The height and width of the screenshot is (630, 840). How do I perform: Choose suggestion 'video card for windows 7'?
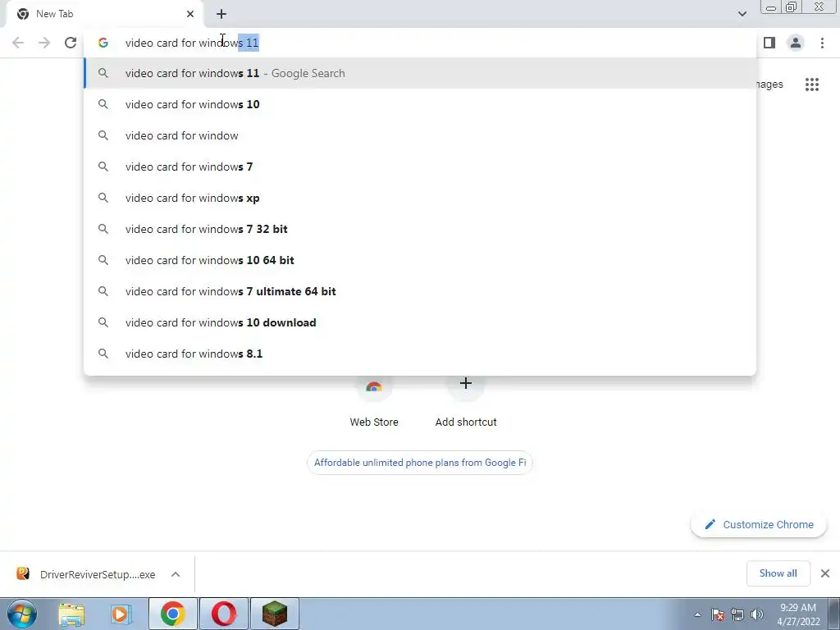pyautogui.click(x=420, y=167)
